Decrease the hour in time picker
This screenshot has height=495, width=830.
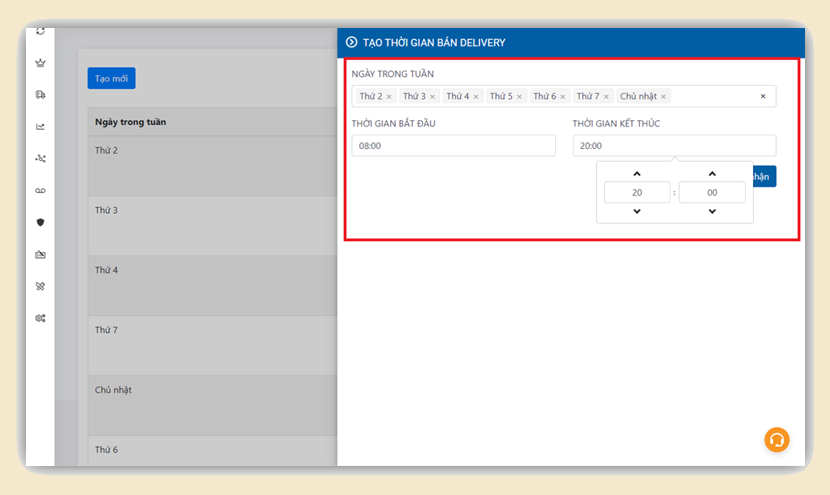[x=637, y=211]
